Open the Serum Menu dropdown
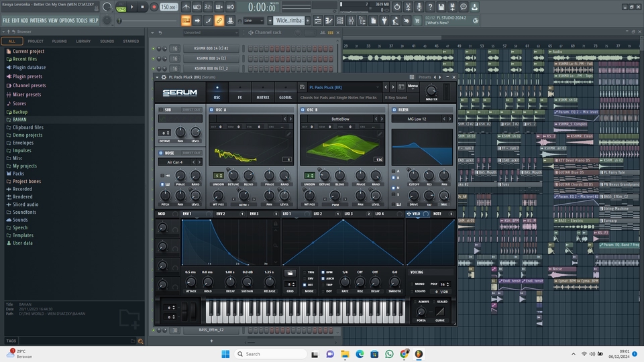This screenshot has width=644, height=362. coord(413,86)
